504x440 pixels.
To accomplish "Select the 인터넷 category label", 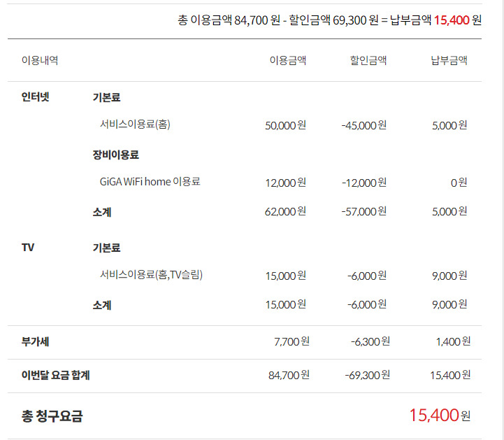I will [x=36, y=97].
